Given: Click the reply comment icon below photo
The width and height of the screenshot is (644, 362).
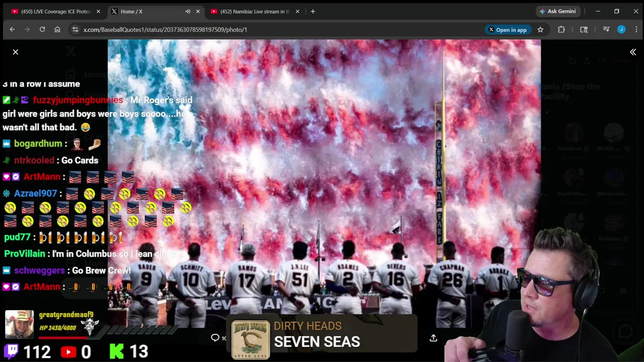Looking at the screenshot, I should [215, 338].
